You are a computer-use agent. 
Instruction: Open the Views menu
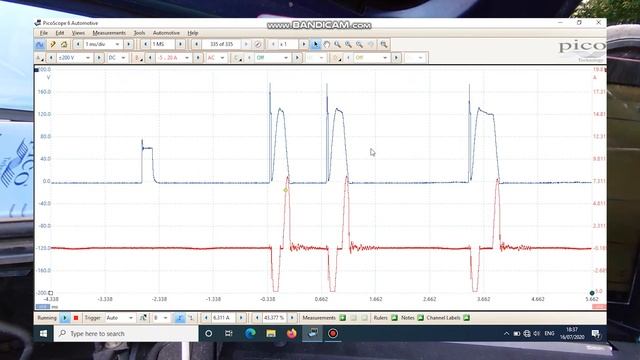pyautogui.click(x=78, y=33)
